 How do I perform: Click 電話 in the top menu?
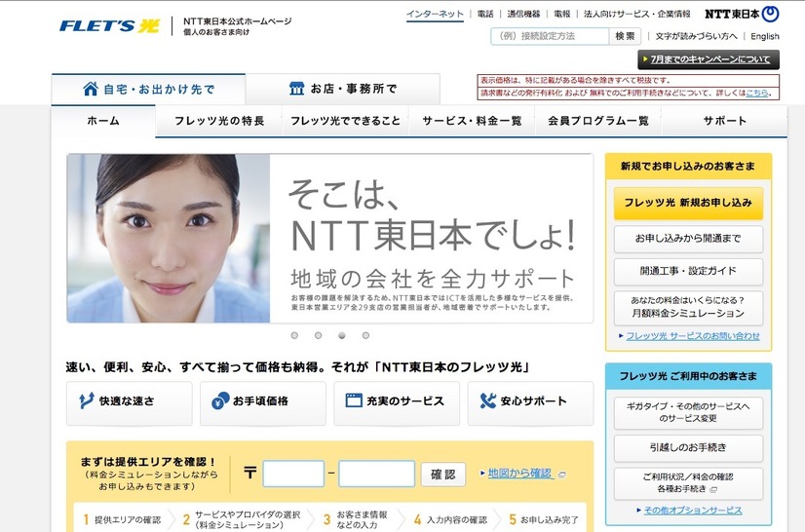pyautogui.click(x=485, y=15)
